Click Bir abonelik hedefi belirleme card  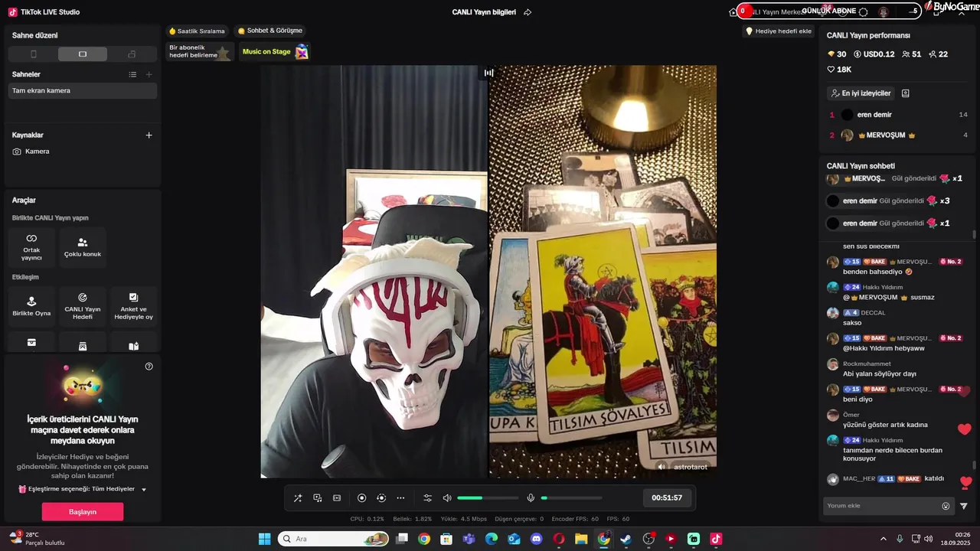199,51
